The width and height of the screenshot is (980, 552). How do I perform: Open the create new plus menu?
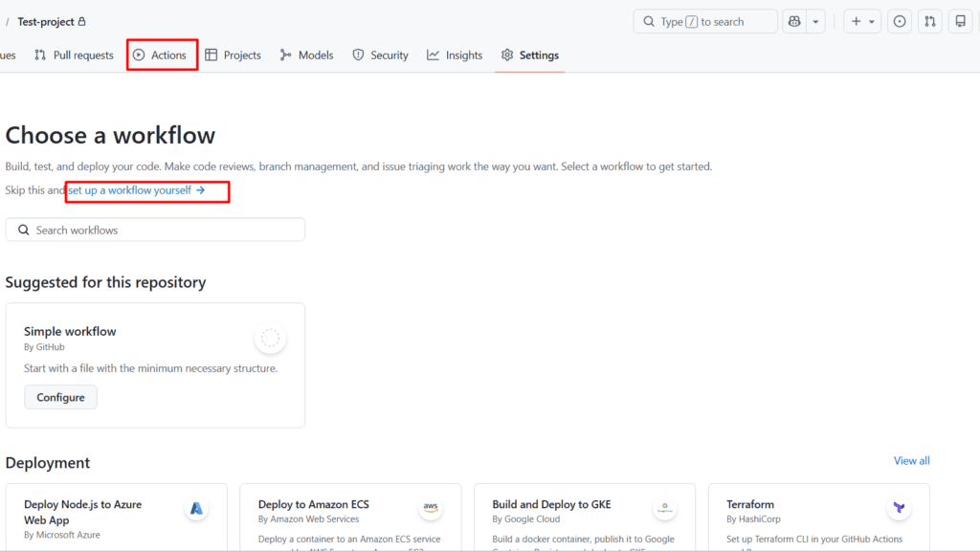coord(862,21)
